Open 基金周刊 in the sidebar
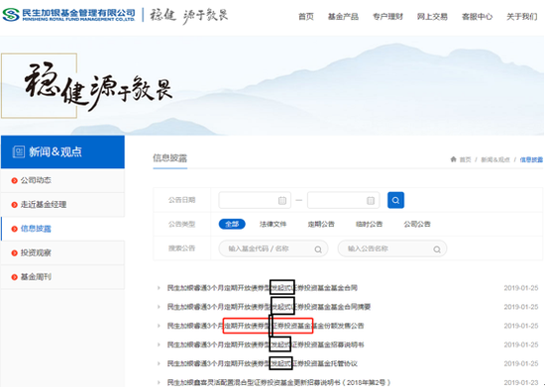The image size is (545, 392). [x=62, y=277]
